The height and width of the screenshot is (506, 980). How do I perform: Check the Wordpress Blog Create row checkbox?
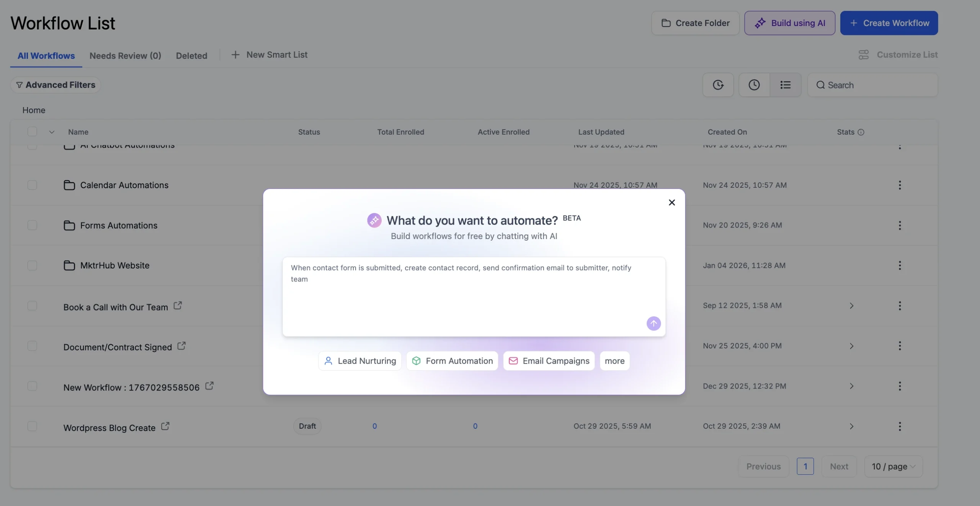coord(32,426)
